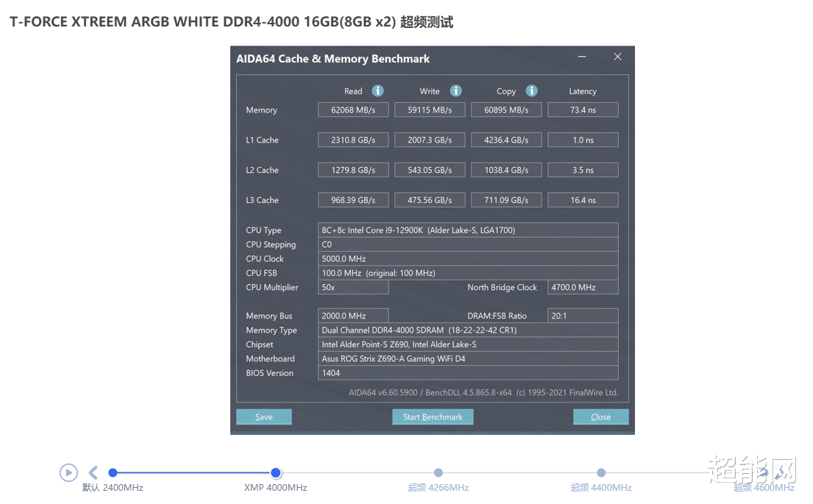Click the DRAM:FSB Ratio 20:1 field
Viewport: 813px width, 504px height.
[583, 316]
